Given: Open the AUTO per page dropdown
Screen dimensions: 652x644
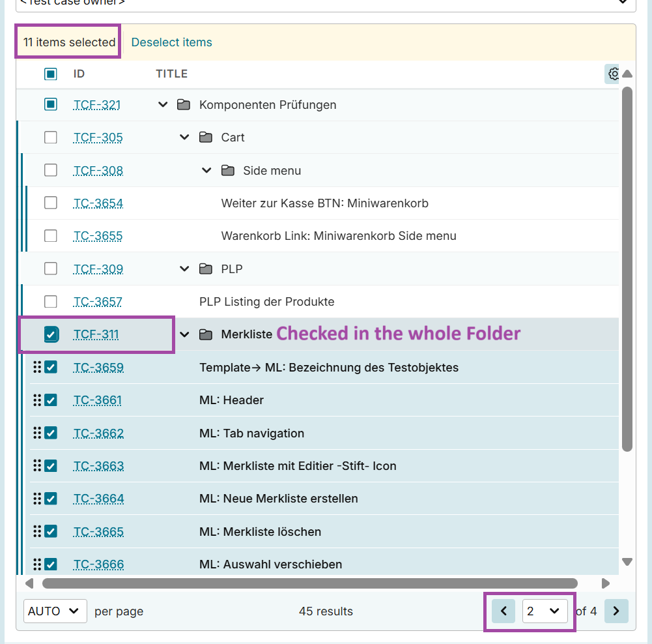Looking at the screenshot, I should [55, 611].
